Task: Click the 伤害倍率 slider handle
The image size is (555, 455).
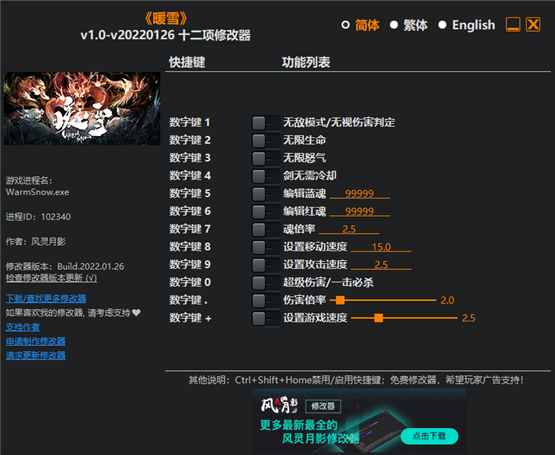Action: pos(340,300)
